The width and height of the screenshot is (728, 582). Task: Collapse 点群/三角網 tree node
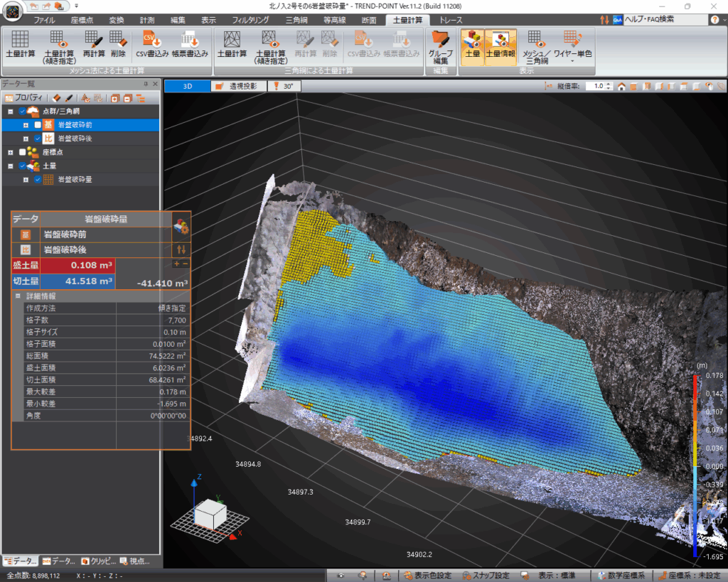click(10, 112)
